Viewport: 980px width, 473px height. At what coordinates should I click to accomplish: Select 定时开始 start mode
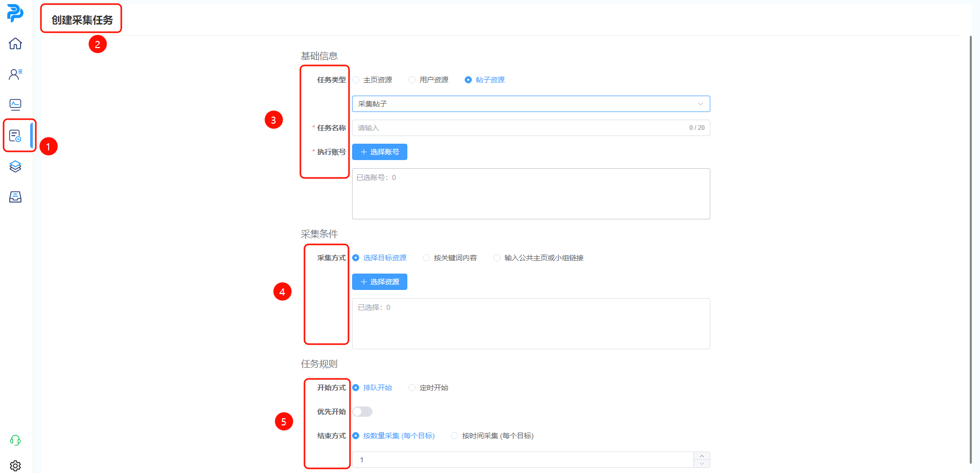[412, 388]
